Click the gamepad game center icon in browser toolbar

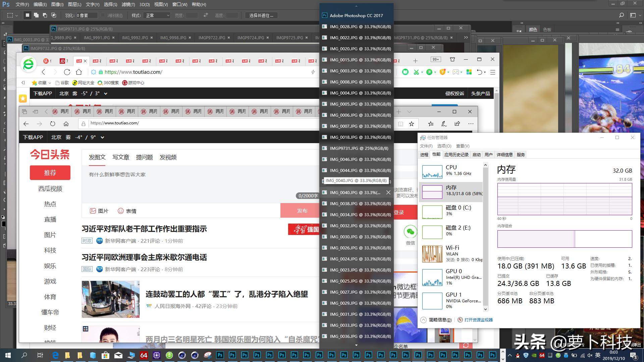[x=456, y=72]
